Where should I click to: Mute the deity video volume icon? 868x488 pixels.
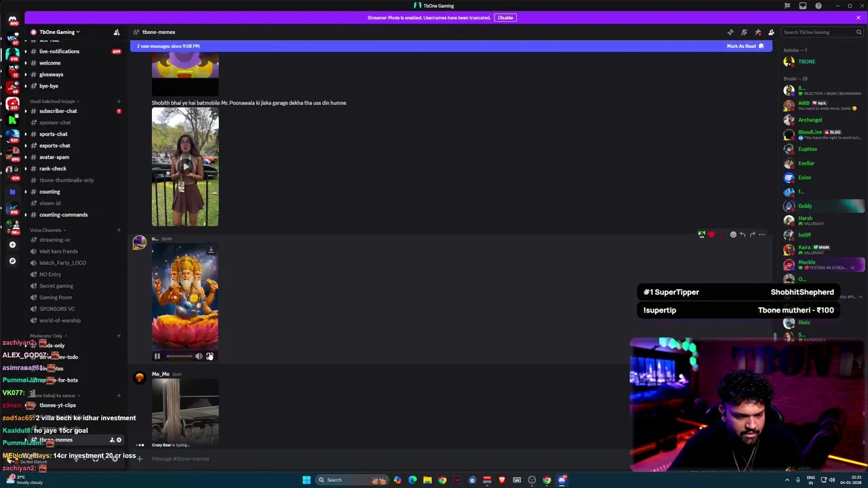[199, 356]
